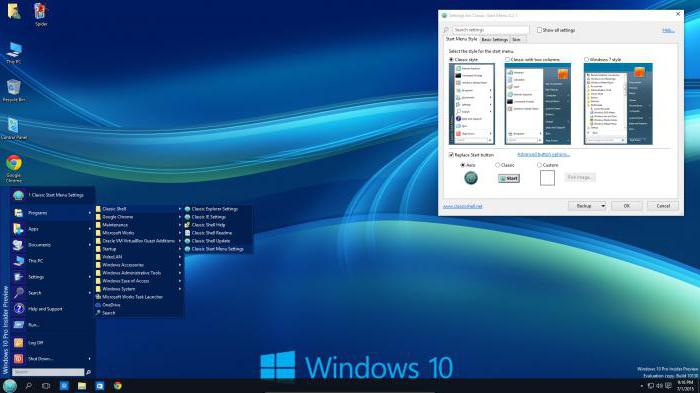The image size is (700, 393).
Task: Launch Google Chrome from the desktop
Action: pyautogui.click(x=14, y=168)
